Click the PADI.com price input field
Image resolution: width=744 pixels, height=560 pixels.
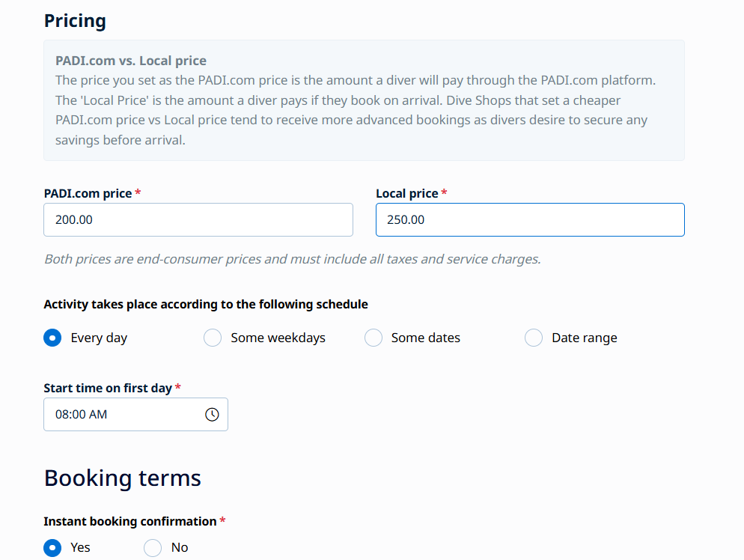[x=198, y=220]
